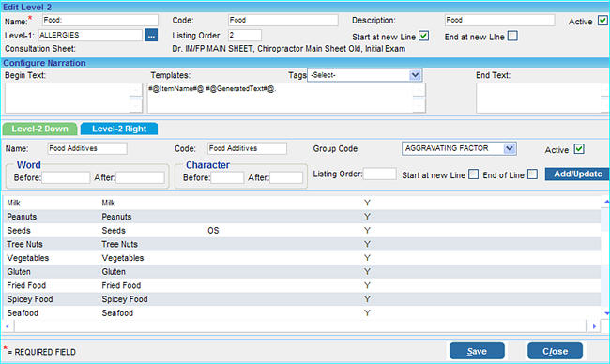
Task: Click the Close button
Action: pos(556,351)
